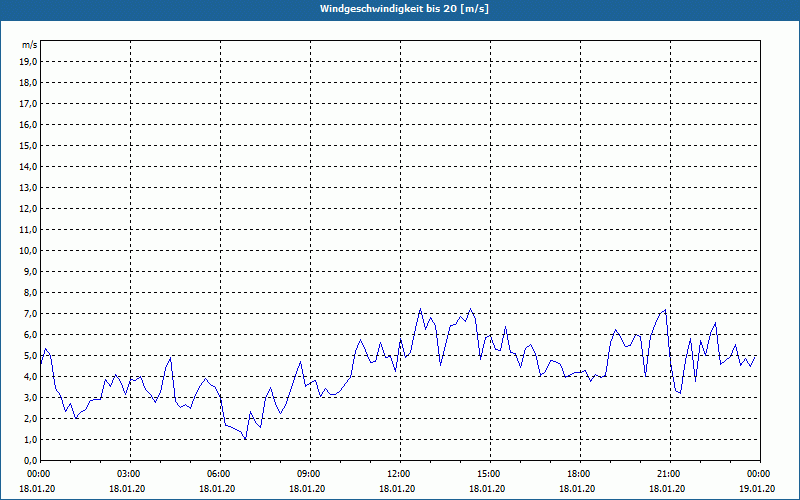The height and width of the screenshot is (500, 800).
Task: Click the 14,0 y-axis label
Action: (28, 166)
